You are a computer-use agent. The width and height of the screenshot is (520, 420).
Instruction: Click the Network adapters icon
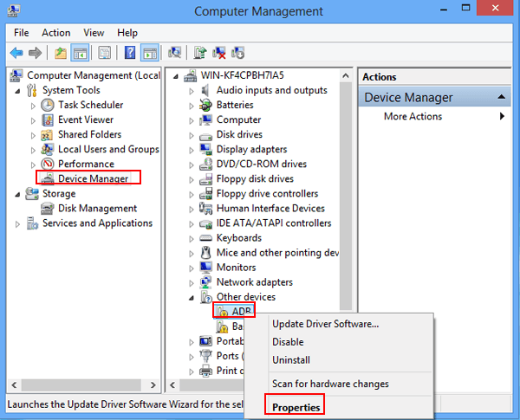(x=205, y=282)
